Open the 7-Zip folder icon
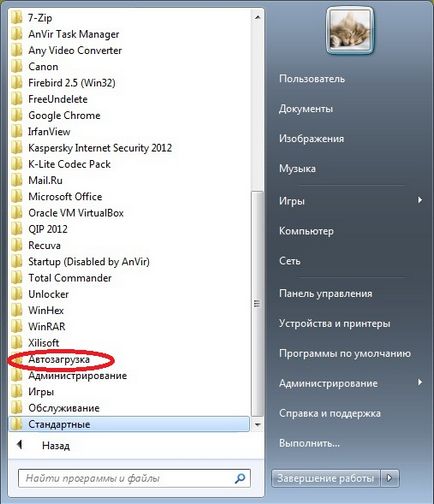The width and height of the screenshot is (434, 504). tap(16, 18)
